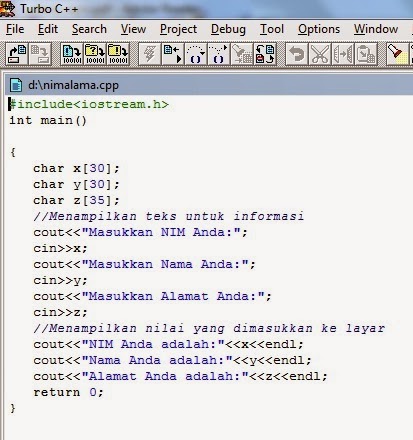Click the Open file toolbar icon

click(17, 54)
